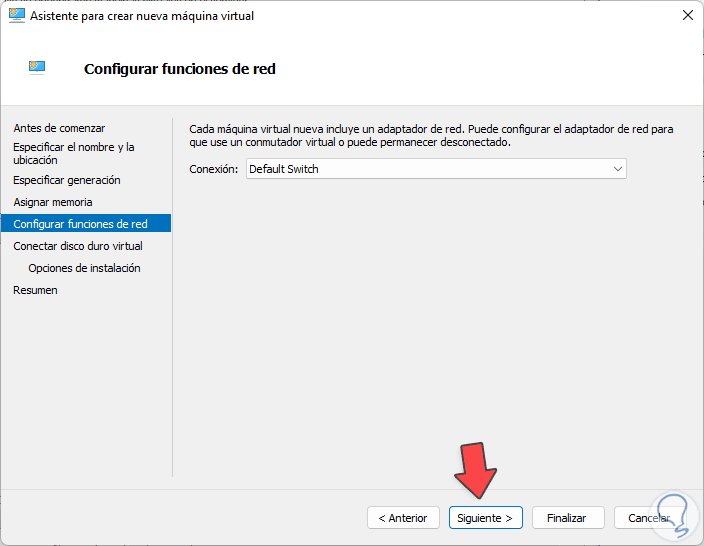704x546 pixels.
Task: Open the Conexión dropdown arrow
Action: pyautogui.click(x=618, y=169)
